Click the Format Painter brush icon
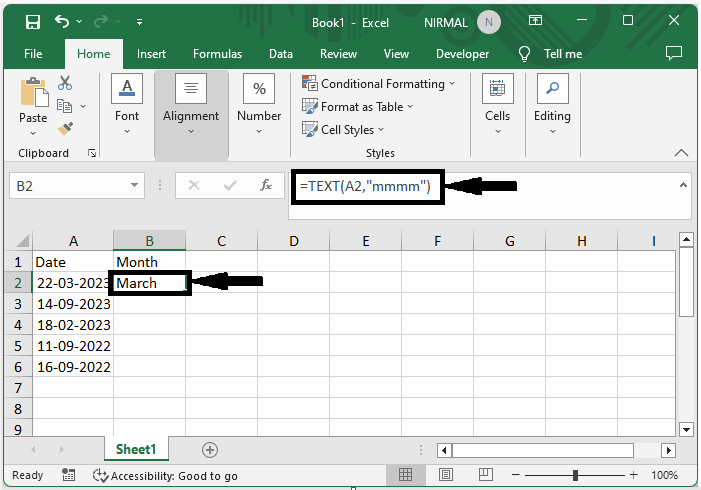The height and width of the screenshot is (490, 701). click(x=65, y=129)
